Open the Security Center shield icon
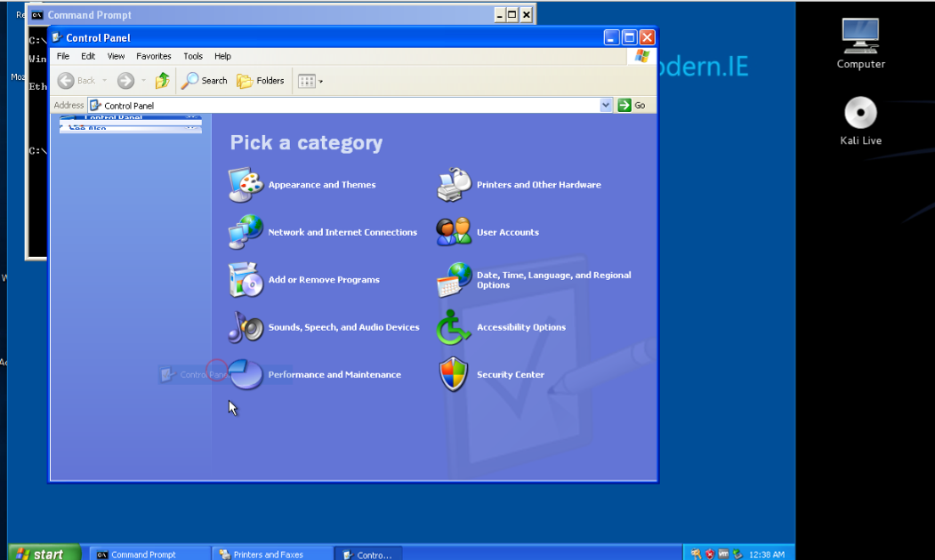This screenshot has width=935, height=560. point(454,374)
